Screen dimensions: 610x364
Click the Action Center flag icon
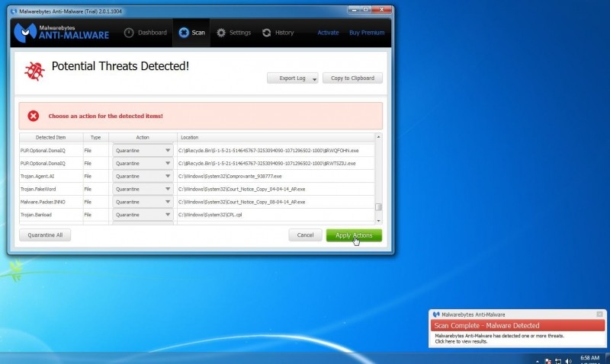547,361
